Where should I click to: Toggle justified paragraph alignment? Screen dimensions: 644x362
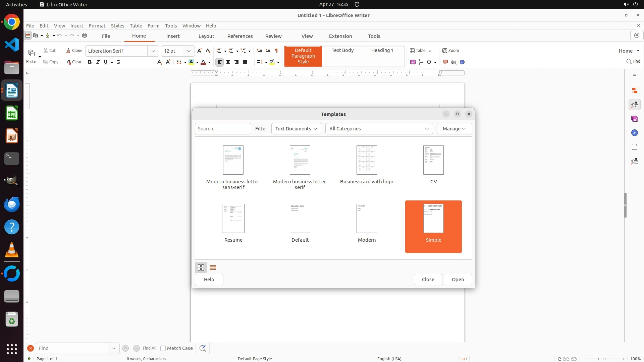[245, 62]
